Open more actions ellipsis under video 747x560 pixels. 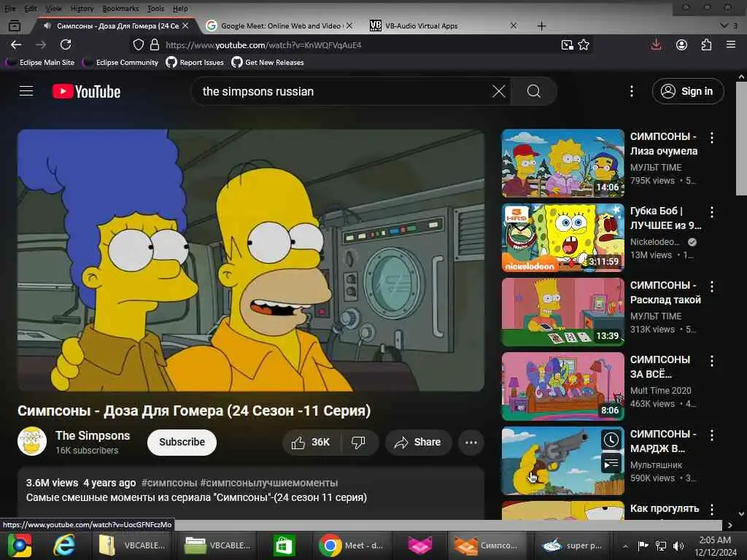[471, 443]
